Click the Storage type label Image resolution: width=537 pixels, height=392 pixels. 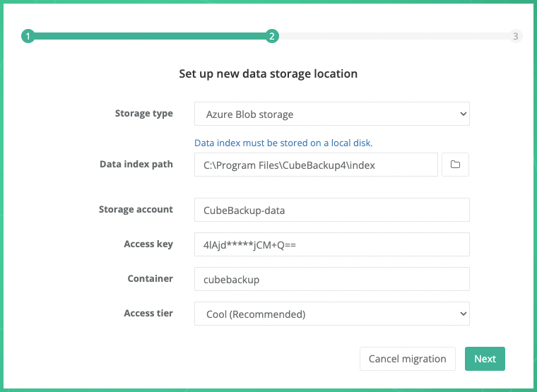click(143, 114)
